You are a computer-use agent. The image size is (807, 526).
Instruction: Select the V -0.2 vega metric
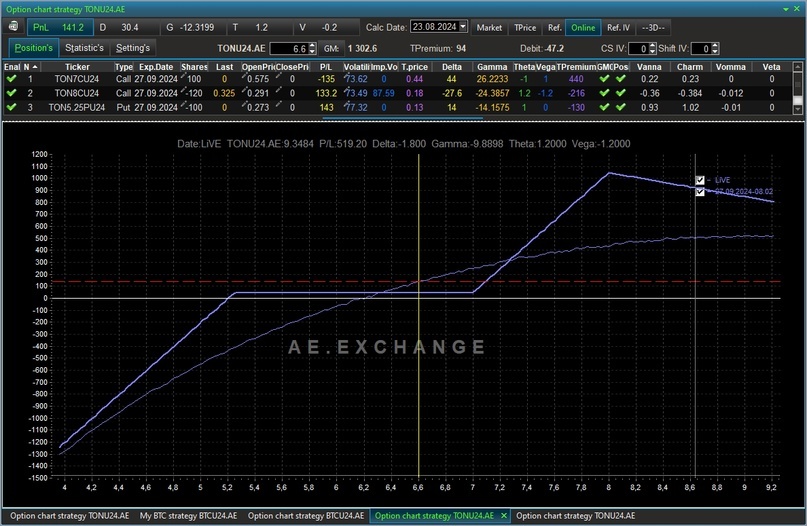click(x=326, y=27)
